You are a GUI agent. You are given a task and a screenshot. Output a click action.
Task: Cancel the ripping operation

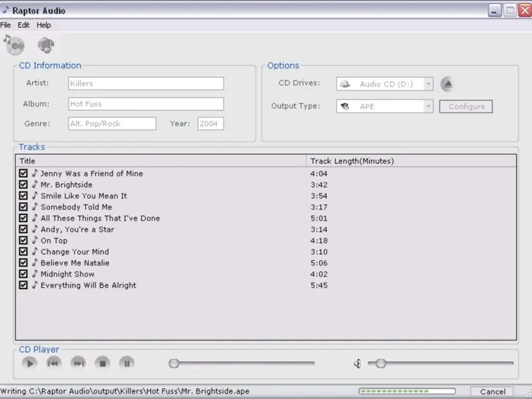(x=492, y=392)
